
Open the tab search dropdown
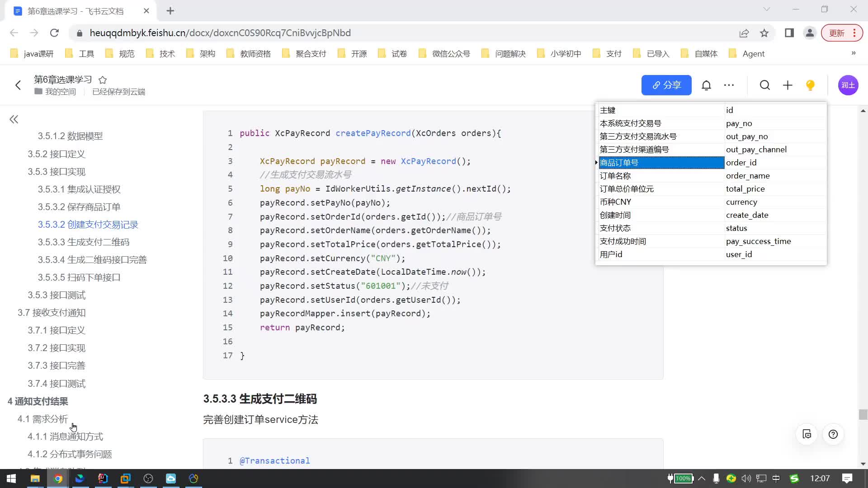(767, 9)
